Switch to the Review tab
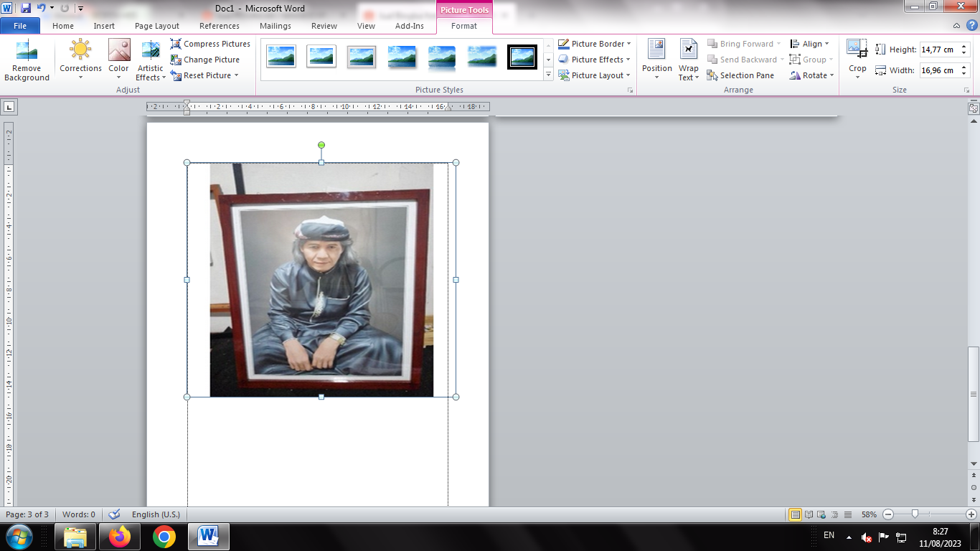 pyautogui.click(x=324, y=26)
